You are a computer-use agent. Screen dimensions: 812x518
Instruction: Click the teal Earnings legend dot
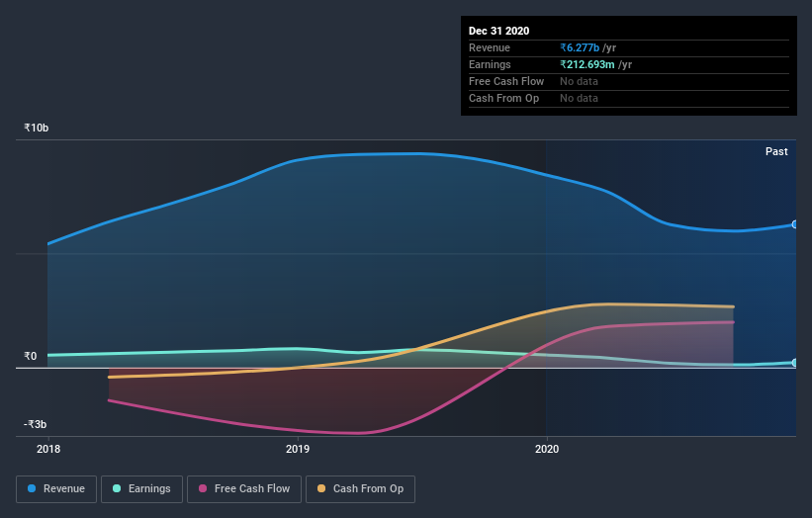pyautogui.click(x=117, y=488)
